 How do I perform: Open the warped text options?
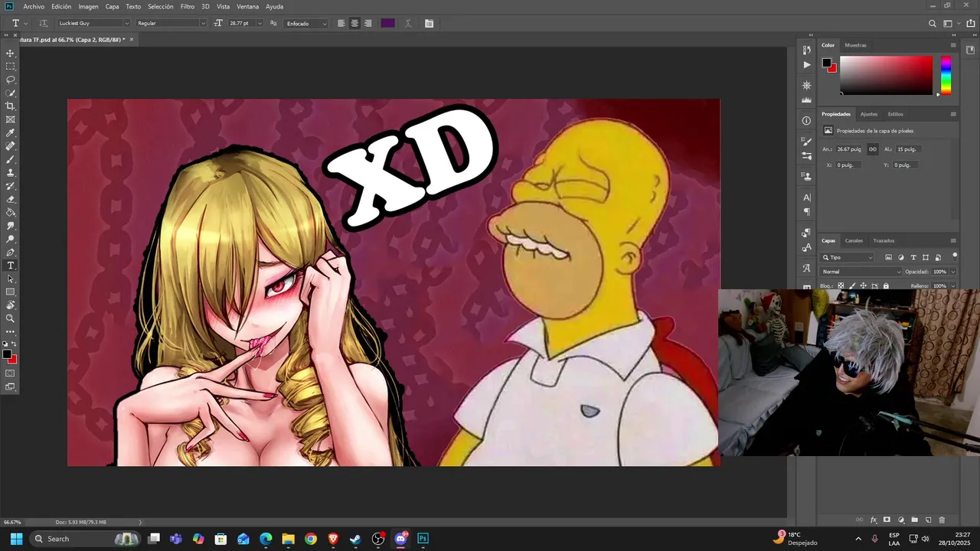pyautogui.click(x=409, y=24)
